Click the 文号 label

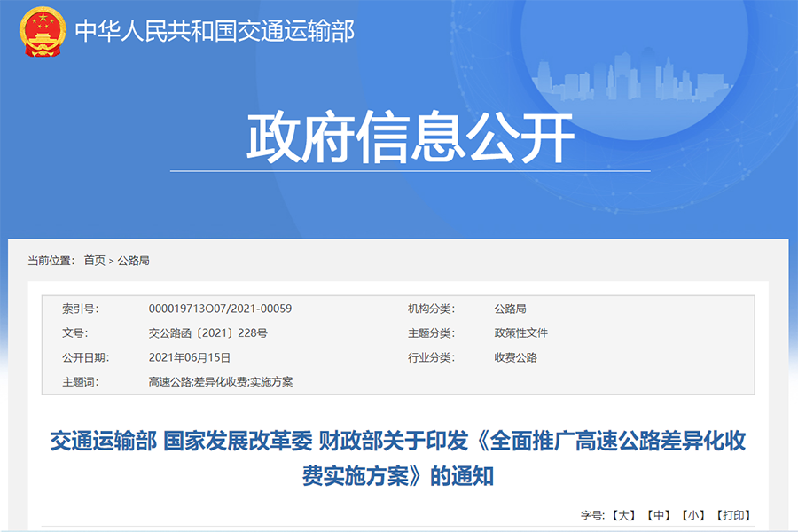74,333
